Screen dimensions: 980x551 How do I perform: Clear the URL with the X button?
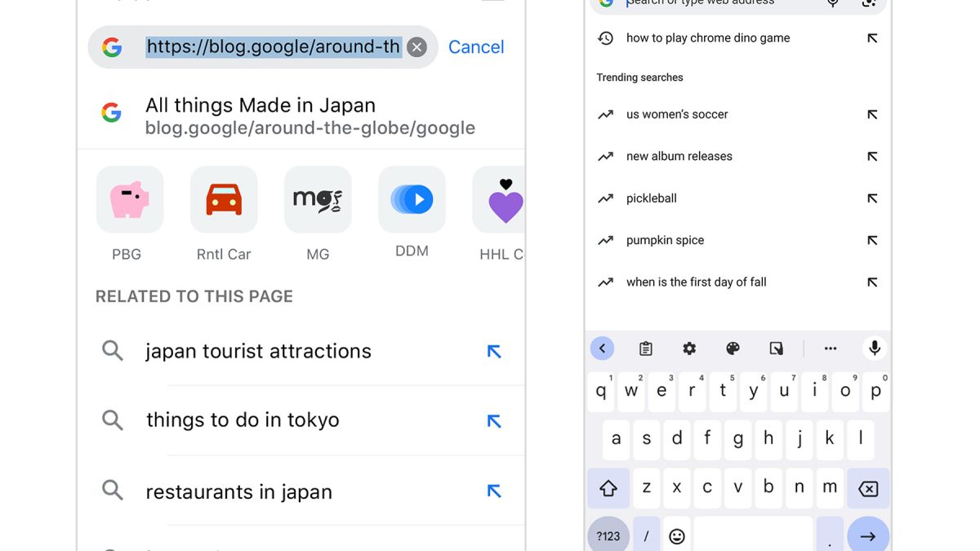416,47
